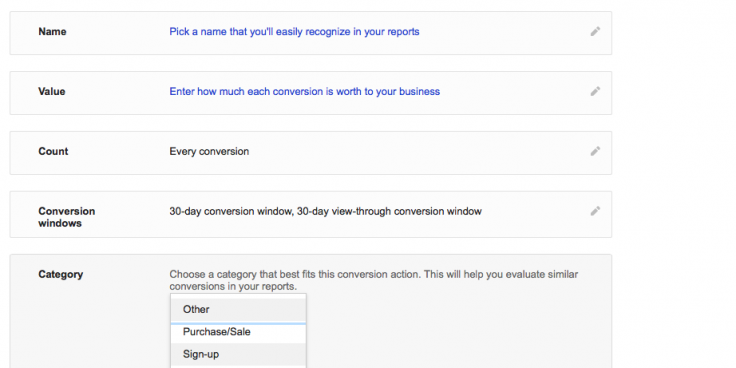Edit Conversion windows via pencil icon
This screenshot has width=736, height=368.
(595, 211)
